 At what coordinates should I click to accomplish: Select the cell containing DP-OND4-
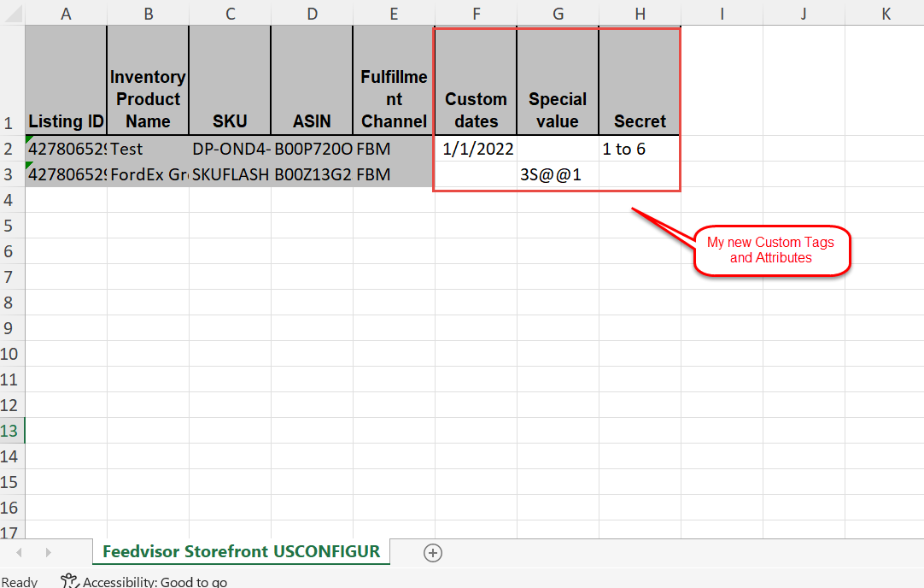pyautogui.click(x=230, y=149)
